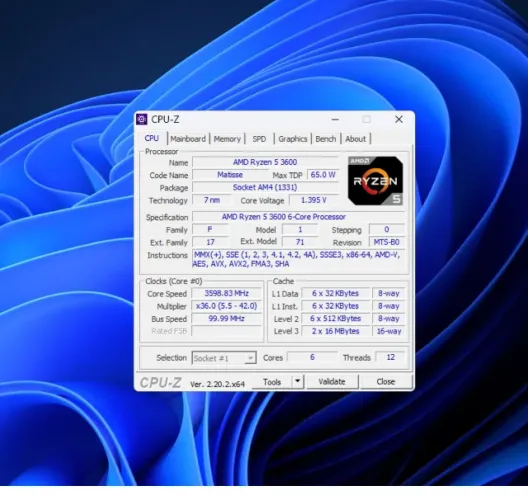The image size is (528, 500).
Task: Minimize the CPU-Z window
Action: [x=335, y=119]
